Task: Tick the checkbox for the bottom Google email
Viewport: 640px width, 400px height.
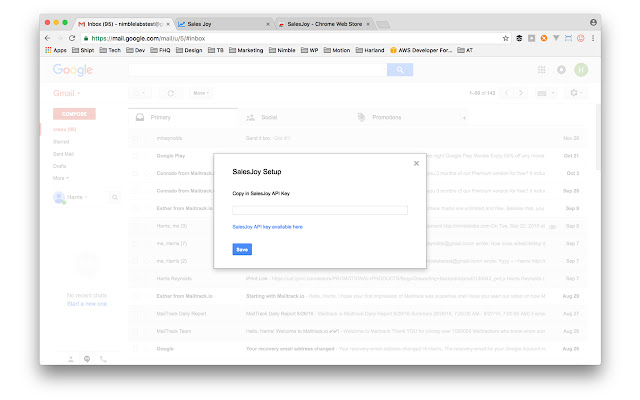Action: point(135,349)
